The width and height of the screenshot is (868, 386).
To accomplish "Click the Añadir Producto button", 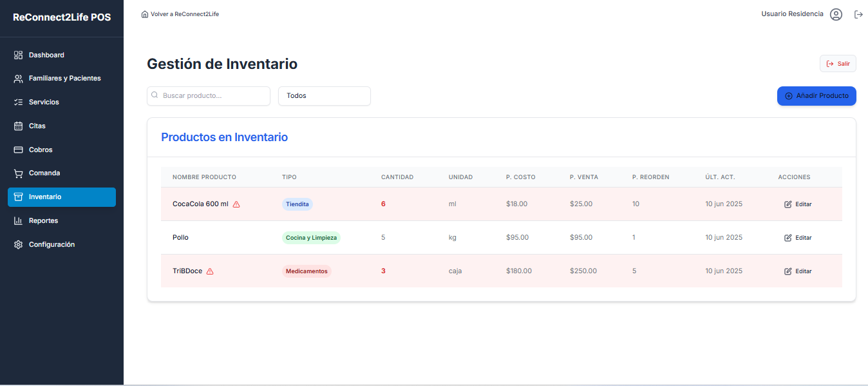I will 816,96.
